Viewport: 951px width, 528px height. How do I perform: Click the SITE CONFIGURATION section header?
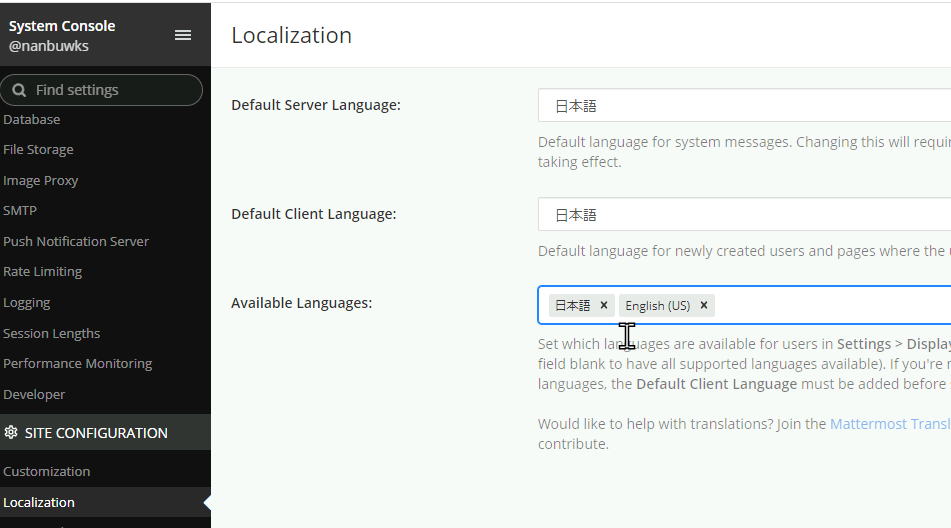click(105, 432)
